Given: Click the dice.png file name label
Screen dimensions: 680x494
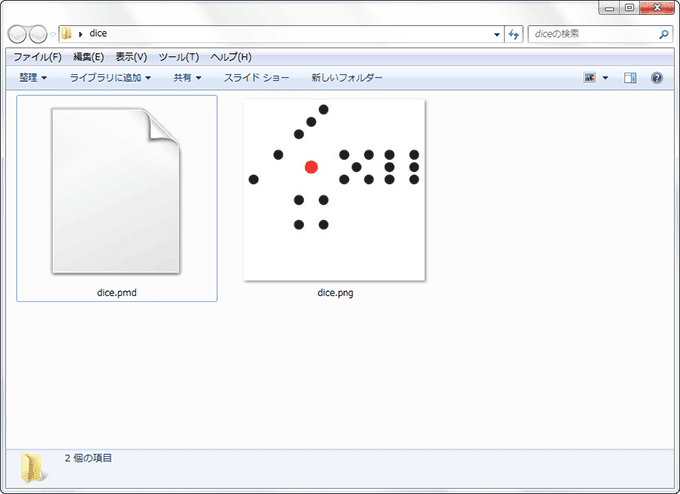Looking at the screenshot, I should [335, 293].
